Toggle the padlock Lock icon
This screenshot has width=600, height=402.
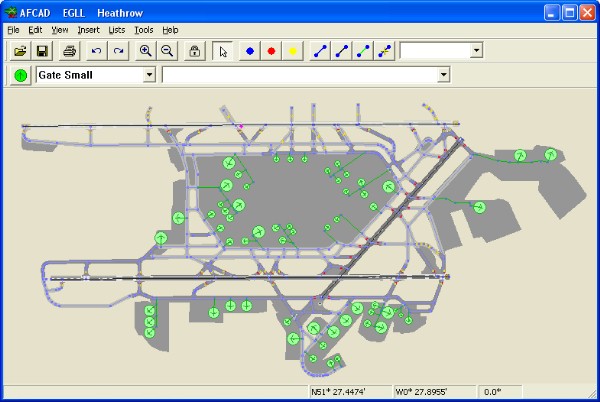point(195,51)
